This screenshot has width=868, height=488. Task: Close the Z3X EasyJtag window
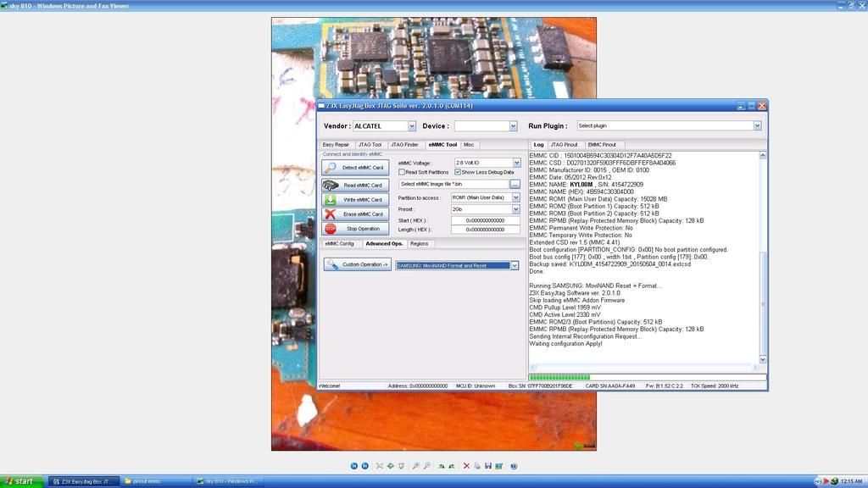point(762,106)
